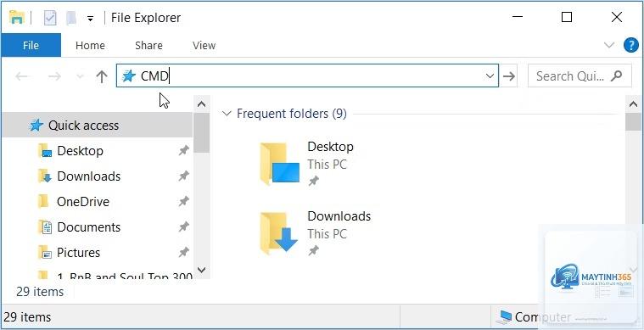The image size is (644, 330).
Task: Click the Computer icon in status bar
Action: [x=504, y=316]
